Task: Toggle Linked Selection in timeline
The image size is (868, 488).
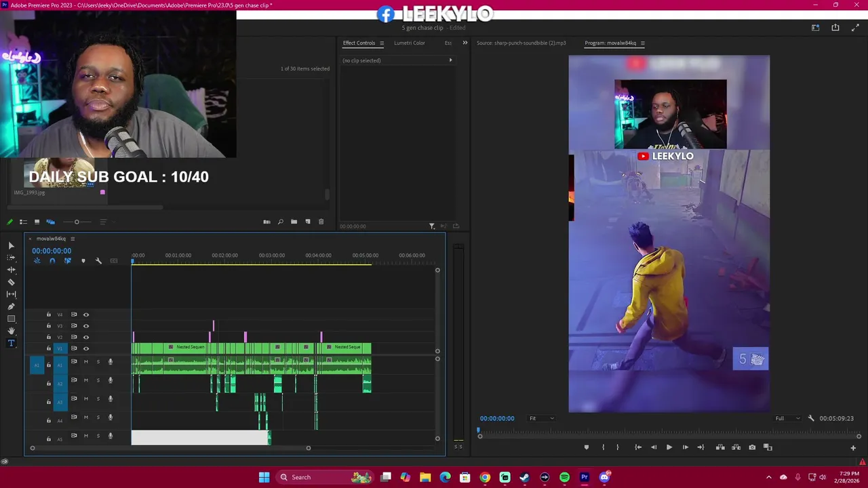Action: click(x=67, y=261)
